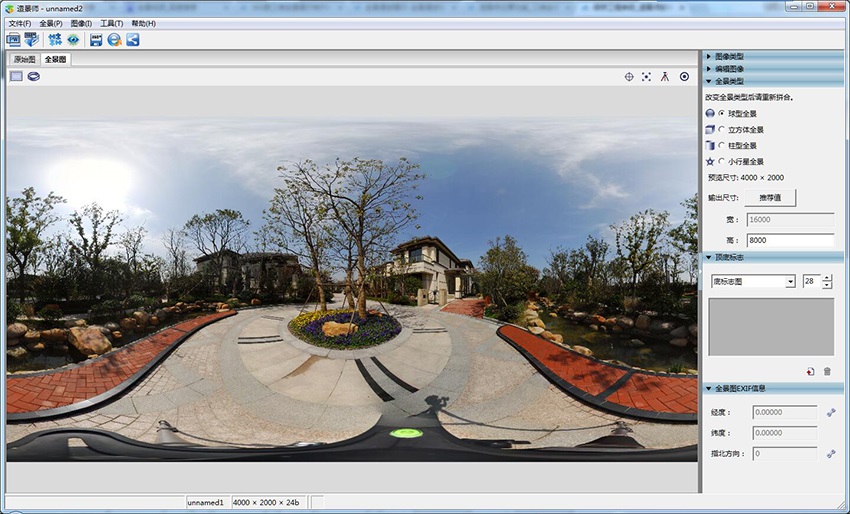Image resolution: width=850 pixels, height=514 pixels.
Task: Click the eye preview icon in toolbar
Action: pyautogui.click(x=73, y=40)
